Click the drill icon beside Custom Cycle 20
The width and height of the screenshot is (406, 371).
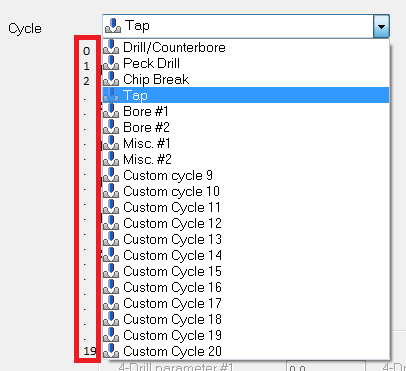click(x=111, y=351)
